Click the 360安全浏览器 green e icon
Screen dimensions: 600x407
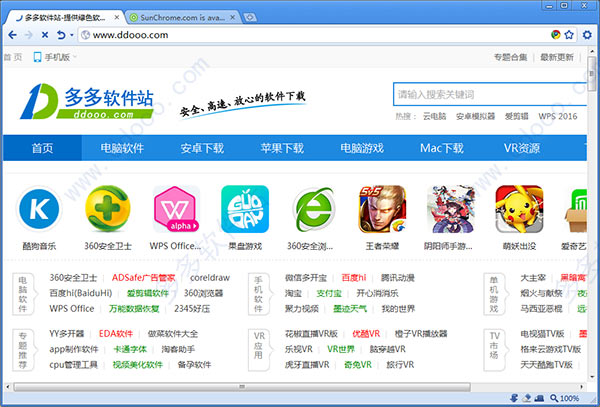point(314,209)
